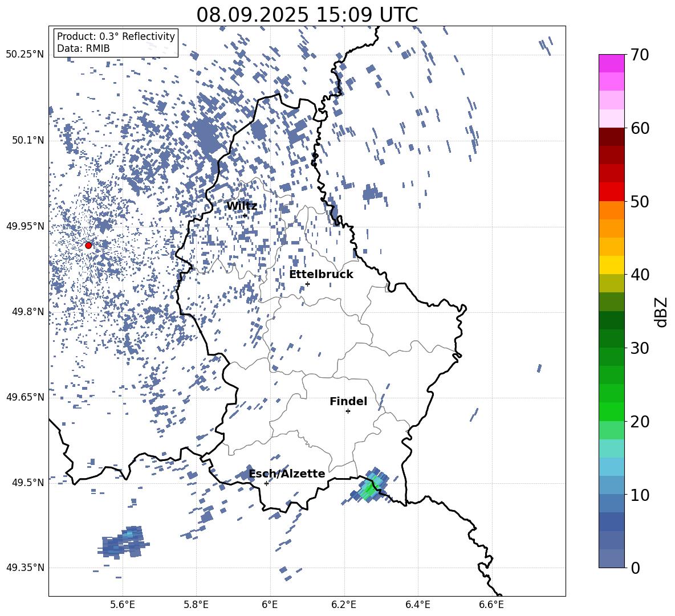Click the 50.25°N latitude label
Image resolution: width=675 pixels, height=616 pixels.
25,55
